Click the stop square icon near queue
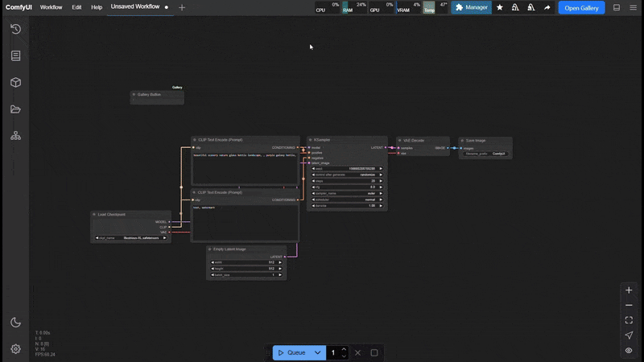This screenshot has width=644, height=362. click(x=374, y=352)
